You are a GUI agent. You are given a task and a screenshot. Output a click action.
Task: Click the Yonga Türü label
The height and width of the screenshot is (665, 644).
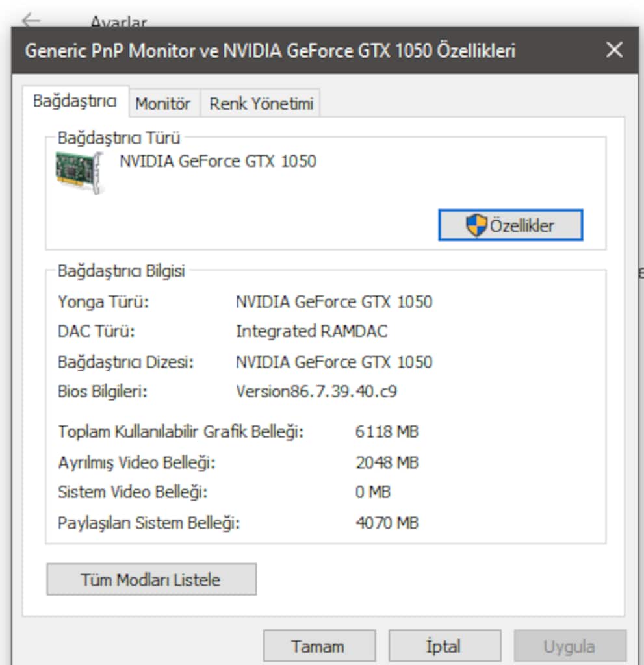103,302
